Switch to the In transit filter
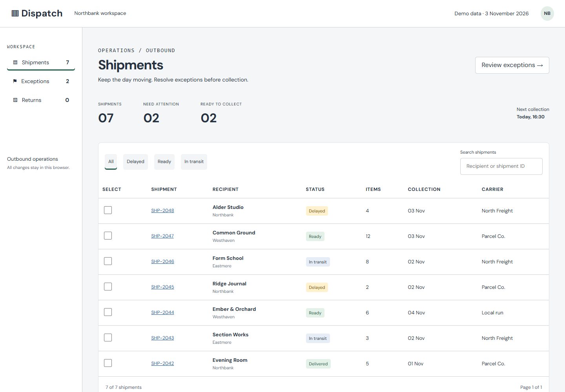 point(194,162)
